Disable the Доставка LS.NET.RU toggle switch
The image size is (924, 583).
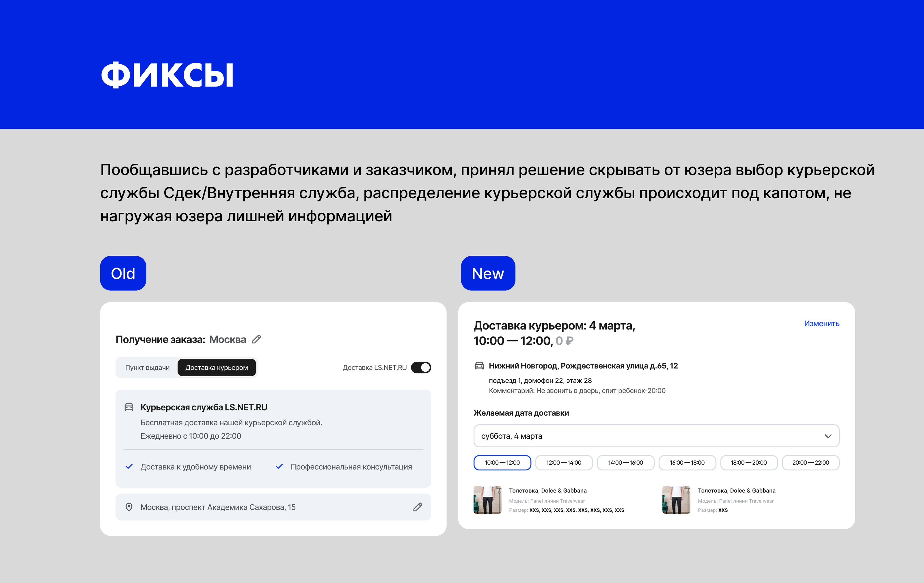point(421,367)
